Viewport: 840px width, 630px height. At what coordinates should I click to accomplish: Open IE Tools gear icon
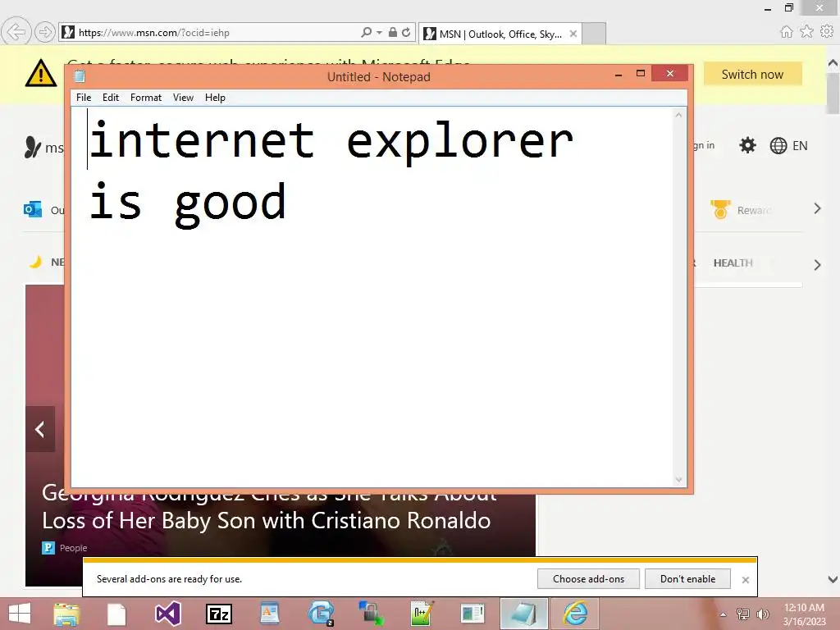point(827,32)
